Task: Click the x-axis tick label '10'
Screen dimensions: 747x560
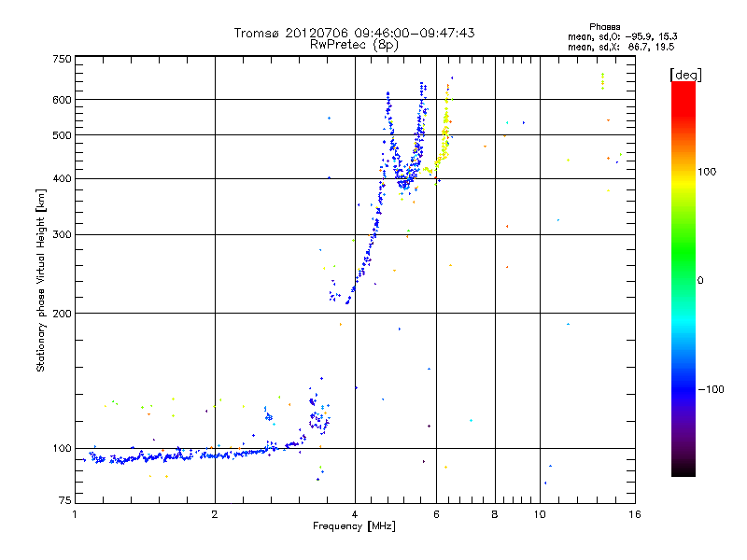Action: 540,514
